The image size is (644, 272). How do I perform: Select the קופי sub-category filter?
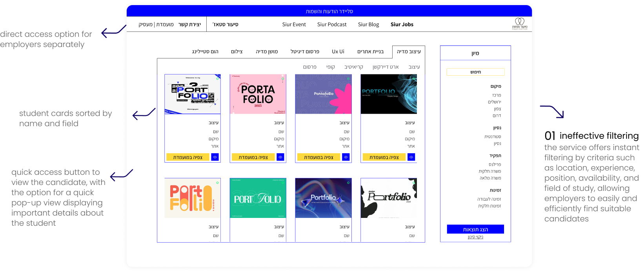[x=331, y=67]
